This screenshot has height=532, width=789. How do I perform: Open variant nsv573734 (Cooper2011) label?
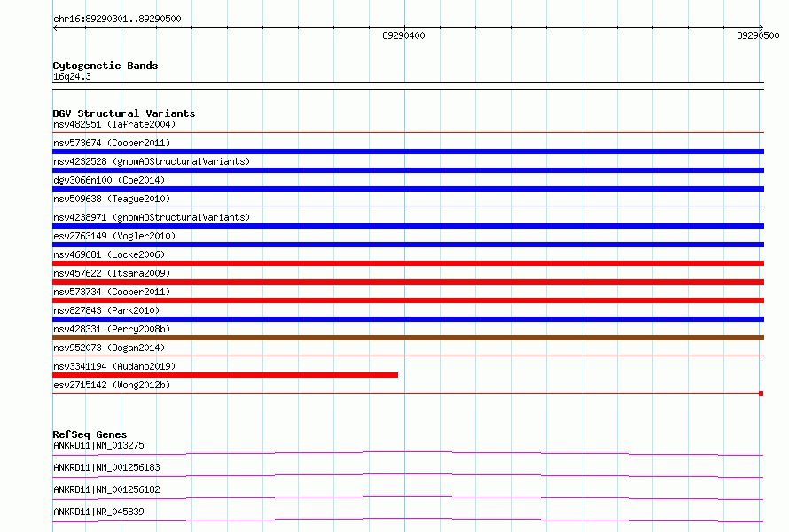pos(112,292)
